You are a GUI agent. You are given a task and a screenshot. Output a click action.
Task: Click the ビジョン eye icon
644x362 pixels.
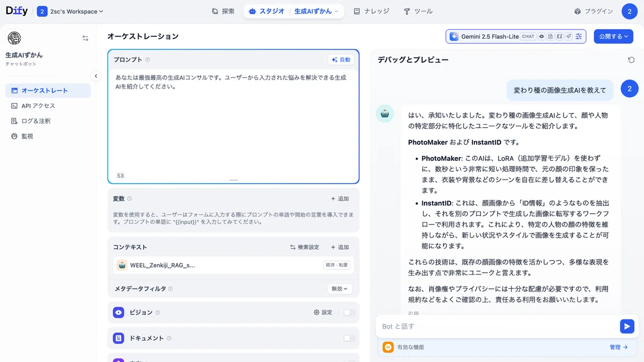pos(119,312)
